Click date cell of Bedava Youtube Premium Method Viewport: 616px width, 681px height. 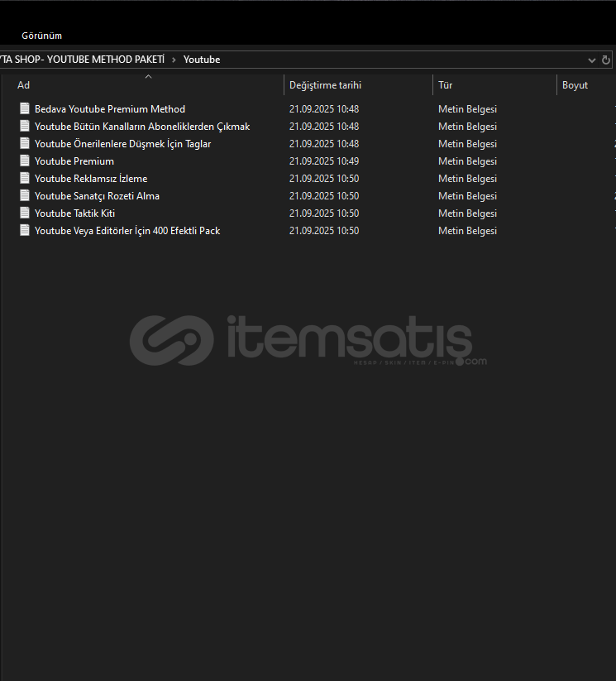[324, 109]
